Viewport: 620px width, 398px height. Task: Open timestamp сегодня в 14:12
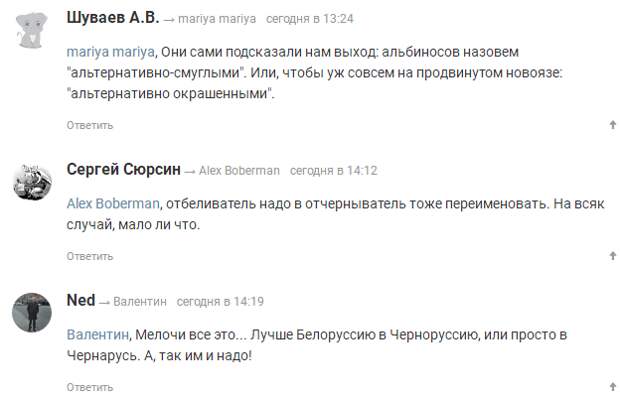(x=334, y=171)
